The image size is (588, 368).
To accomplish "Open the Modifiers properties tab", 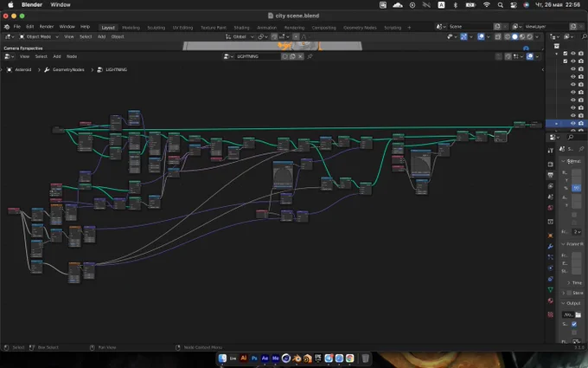I will pyautogui.click(x=551, y=246).
